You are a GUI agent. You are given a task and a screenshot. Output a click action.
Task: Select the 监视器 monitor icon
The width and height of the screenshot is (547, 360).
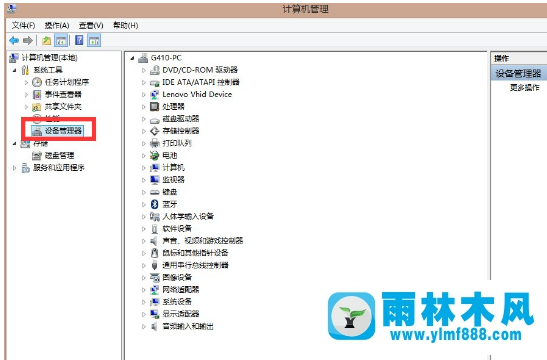(x=155, y=180)
